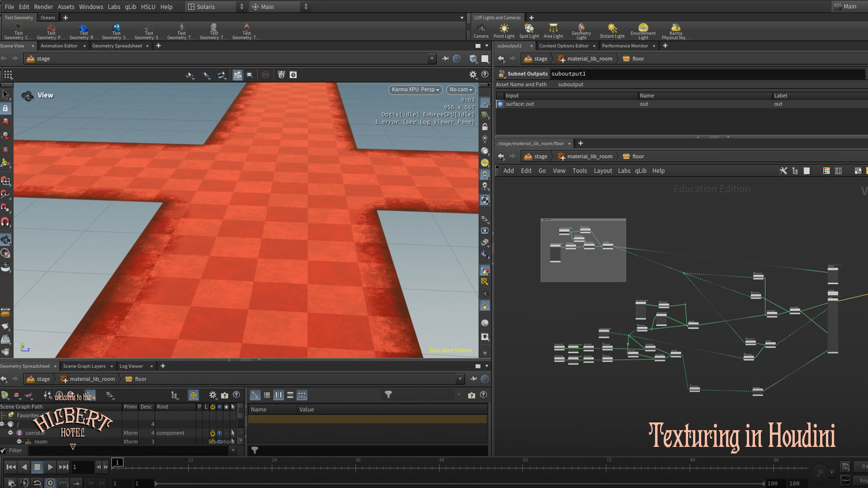Toggle input checkbox for surface: out
This screenshot has width=868, height=488.
pyautogui.click(x=500, y=104)
